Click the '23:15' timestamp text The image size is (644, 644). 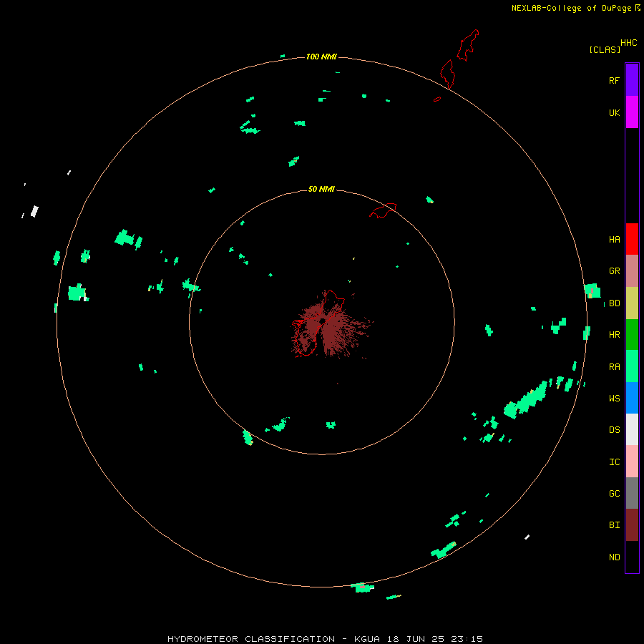pos(467,639)
